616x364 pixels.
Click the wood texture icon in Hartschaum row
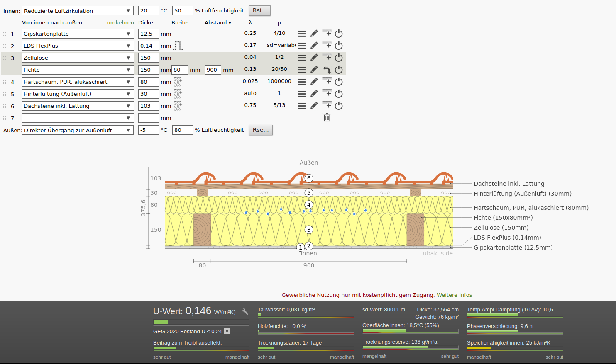[178, 82]
